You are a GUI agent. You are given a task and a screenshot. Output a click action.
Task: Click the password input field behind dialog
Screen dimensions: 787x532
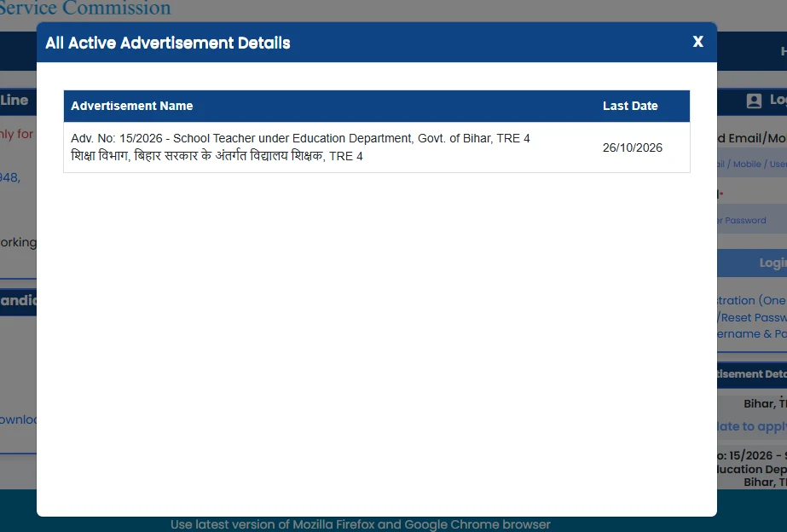[752, 220]
